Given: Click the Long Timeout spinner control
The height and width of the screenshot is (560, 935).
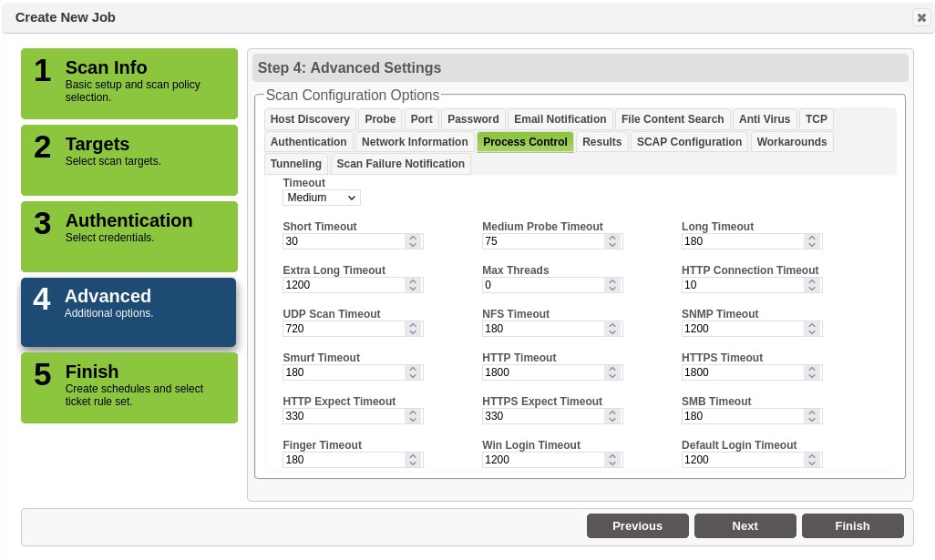Looking at the screenshot, I should coord(812,241).
